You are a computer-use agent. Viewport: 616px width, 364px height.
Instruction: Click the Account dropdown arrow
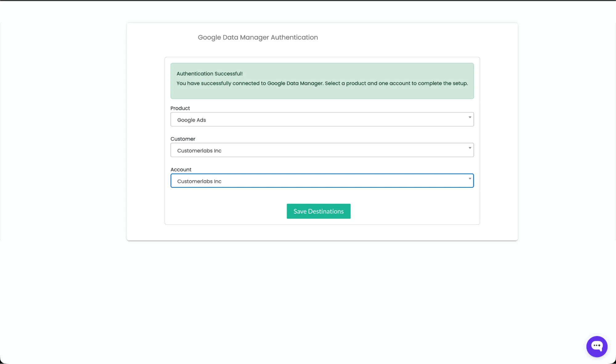click(x=470, y=178)
